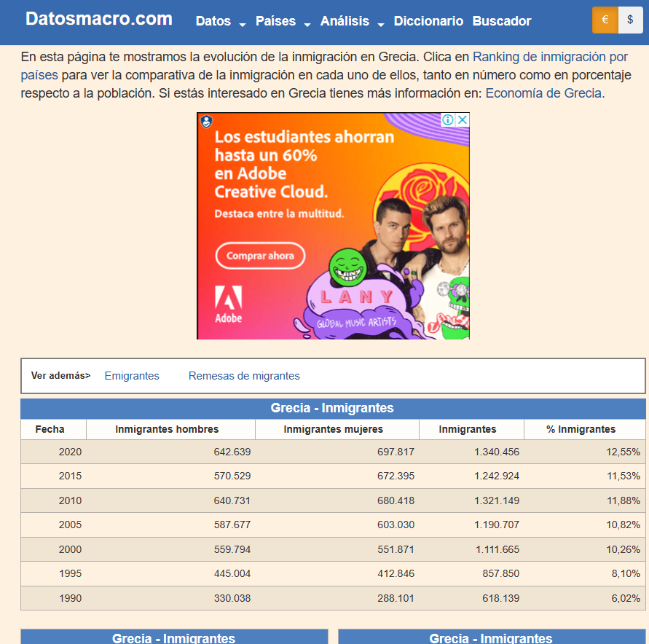Click value 445.004 in the 1995 row

[232, 573]
